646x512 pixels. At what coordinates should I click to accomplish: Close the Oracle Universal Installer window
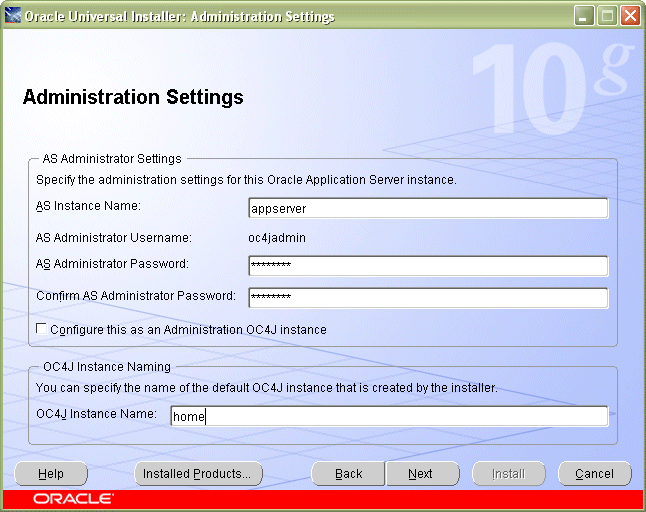(630, 16)
